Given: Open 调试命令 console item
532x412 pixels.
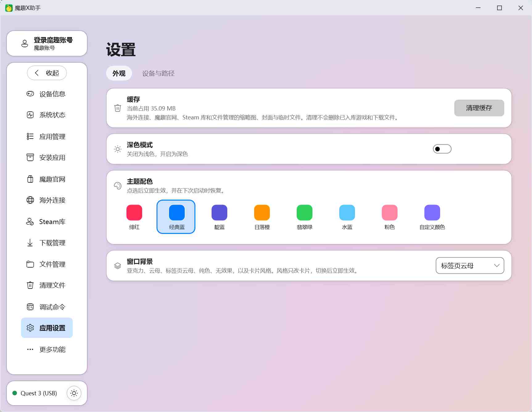Looking at the screenshot, I should pos(47,307).
